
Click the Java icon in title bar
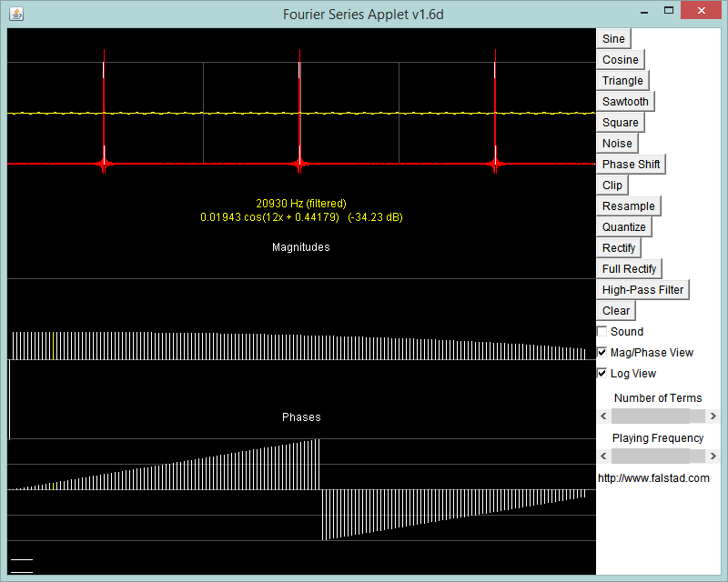(16, 14)
